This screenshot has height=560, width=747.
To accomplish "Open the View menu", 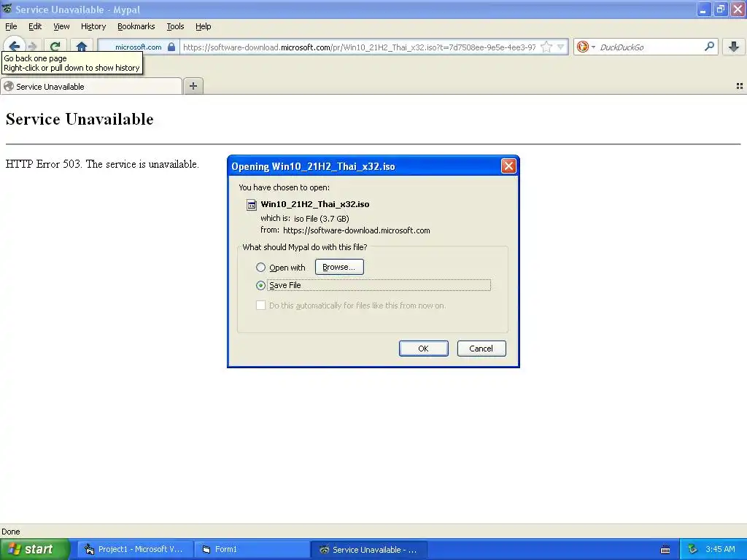I will pos(61,26).
